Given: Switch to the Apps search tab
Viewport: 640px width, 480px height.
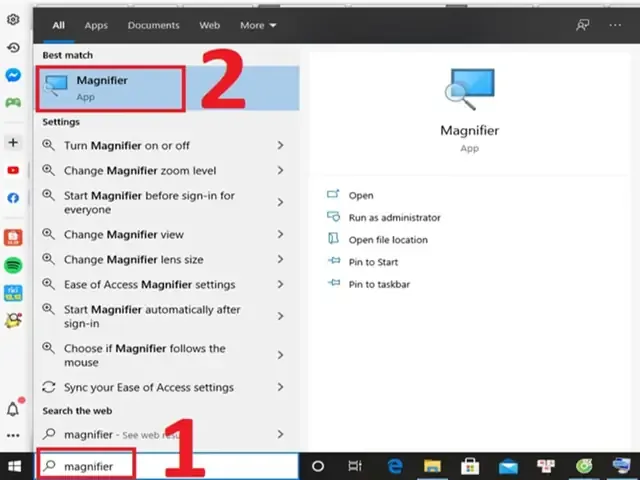Looking at the screenshot, I should tap(96, 25).
